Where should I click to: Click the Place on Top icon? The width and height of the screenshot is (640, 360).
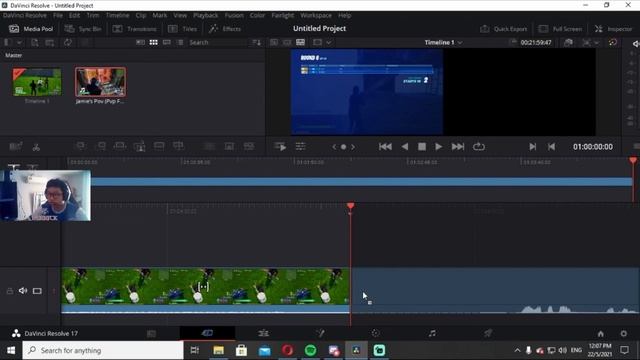(x=159, y=146)
